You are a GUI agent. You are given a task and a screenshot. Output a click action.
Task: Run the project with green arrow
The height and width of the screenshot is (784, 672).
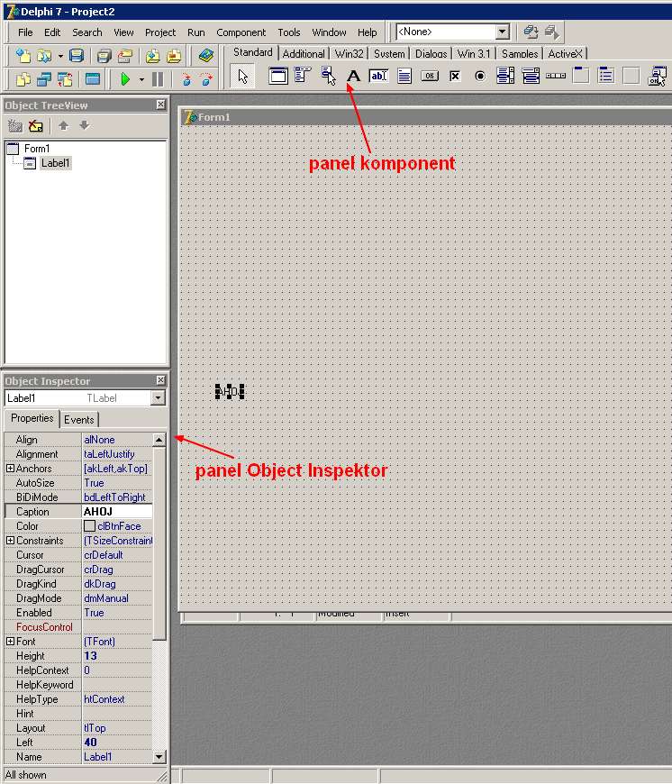pyautogui.click(x=125, y=79)
